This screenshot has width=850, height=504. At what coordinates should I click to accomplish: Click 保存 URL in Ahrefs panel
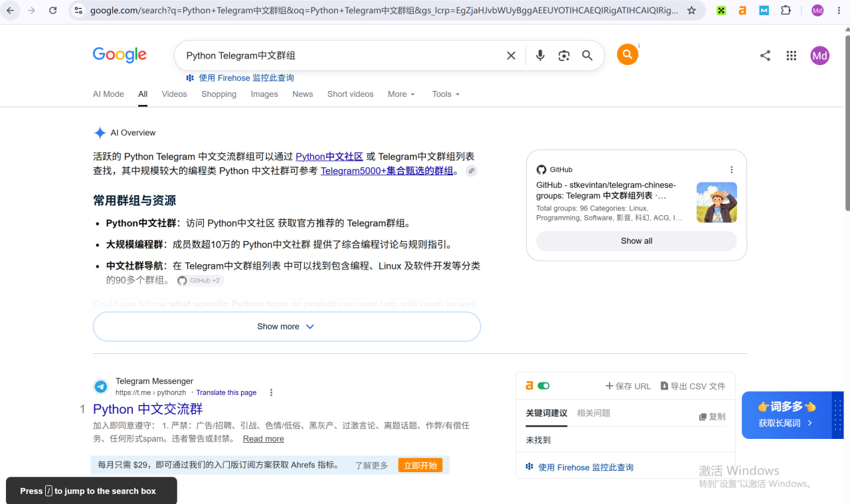coord(628,386)
